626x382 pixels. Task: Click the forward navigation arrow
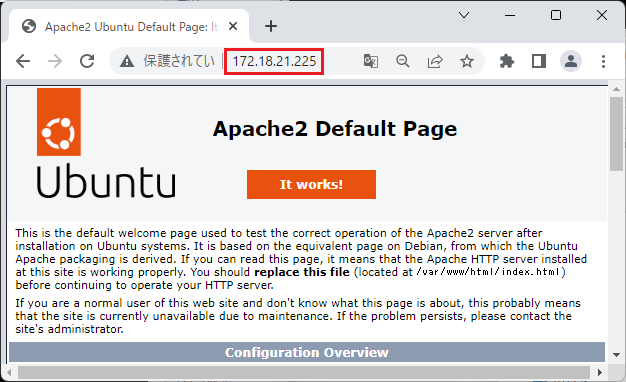pyautogui.click(x=55, y=61)
